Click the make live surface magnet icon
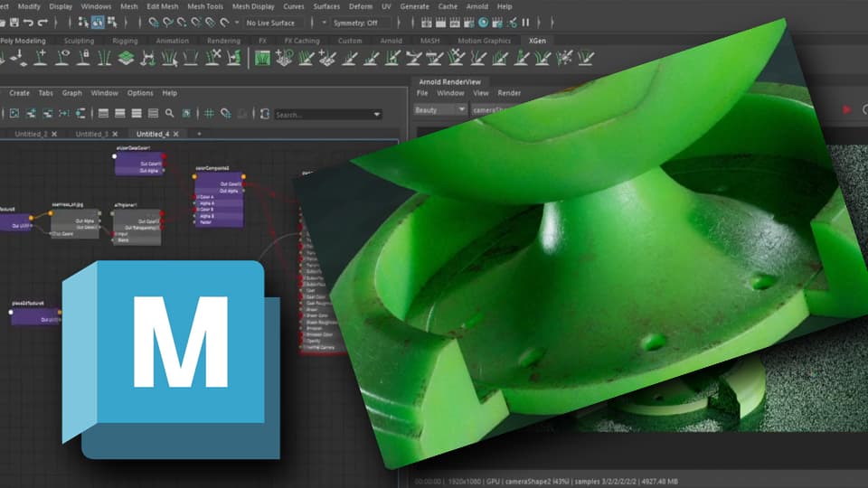 click(224, 23)
